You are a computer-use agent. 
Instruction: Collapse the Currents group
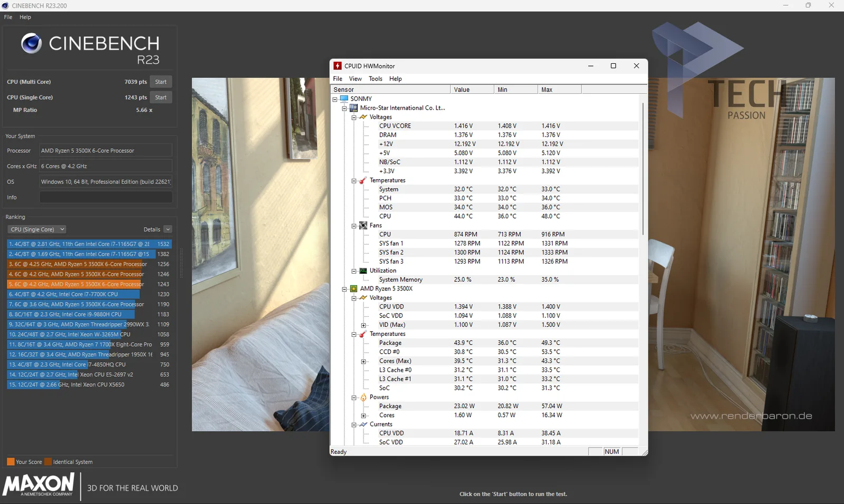[x=354, y=425]
